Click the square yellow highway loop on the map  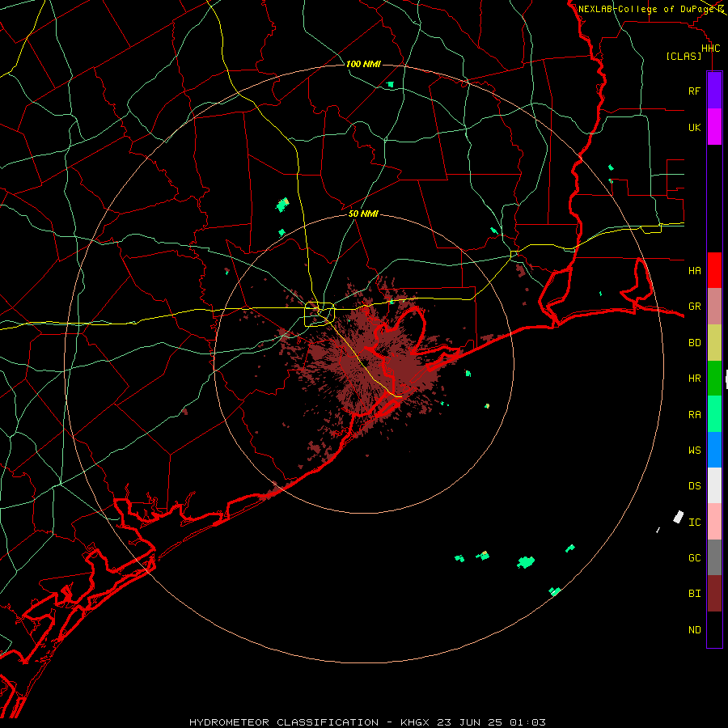[320, 314]
